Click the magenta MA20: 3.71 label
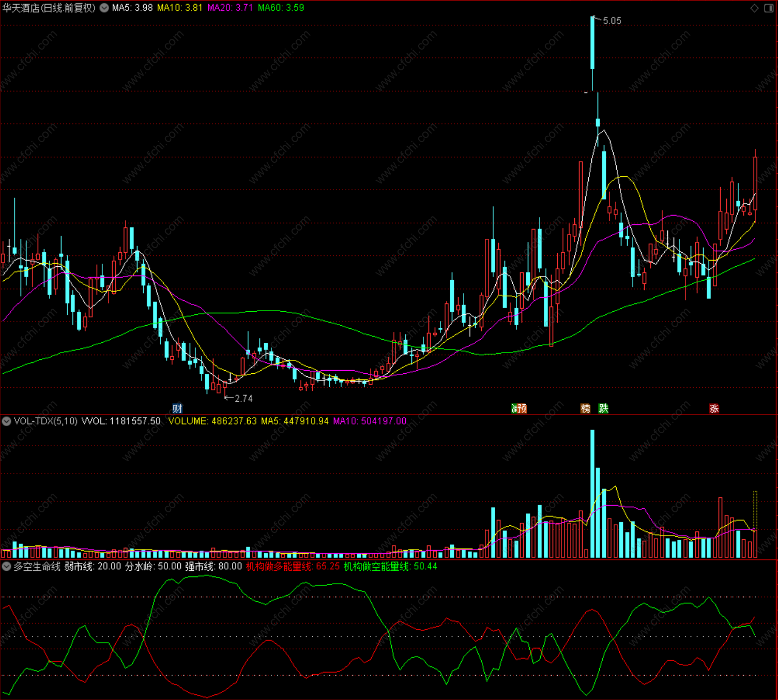This screenshot has height=700, width=778. pyautogui.click(x=230, y=8)
